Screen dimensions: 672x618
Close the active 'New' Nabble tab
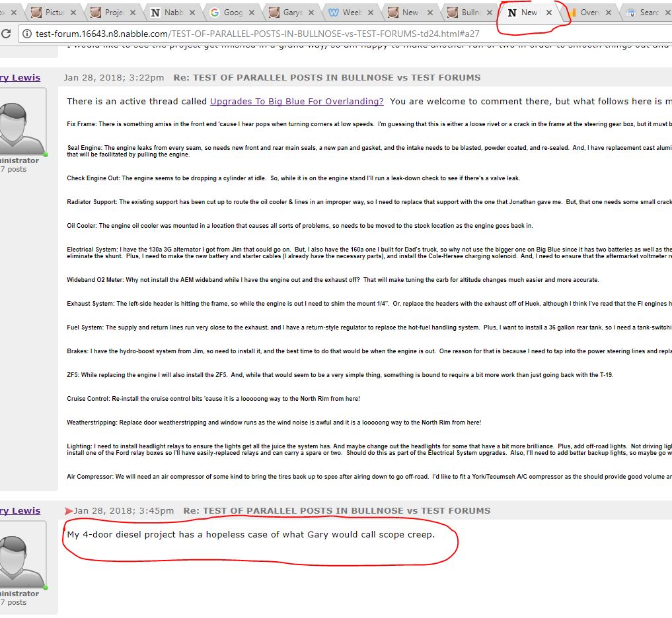(x=548, y=13)
